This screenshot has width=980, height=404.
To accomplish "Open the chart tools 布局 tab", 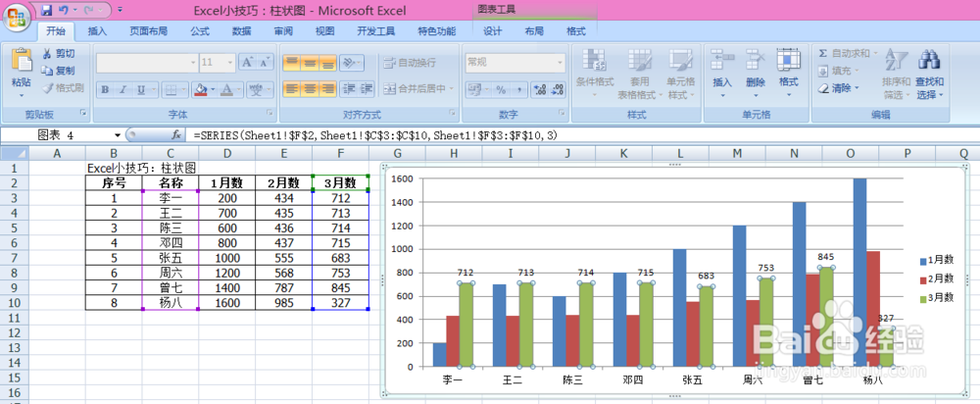I will tap(534, 31).
